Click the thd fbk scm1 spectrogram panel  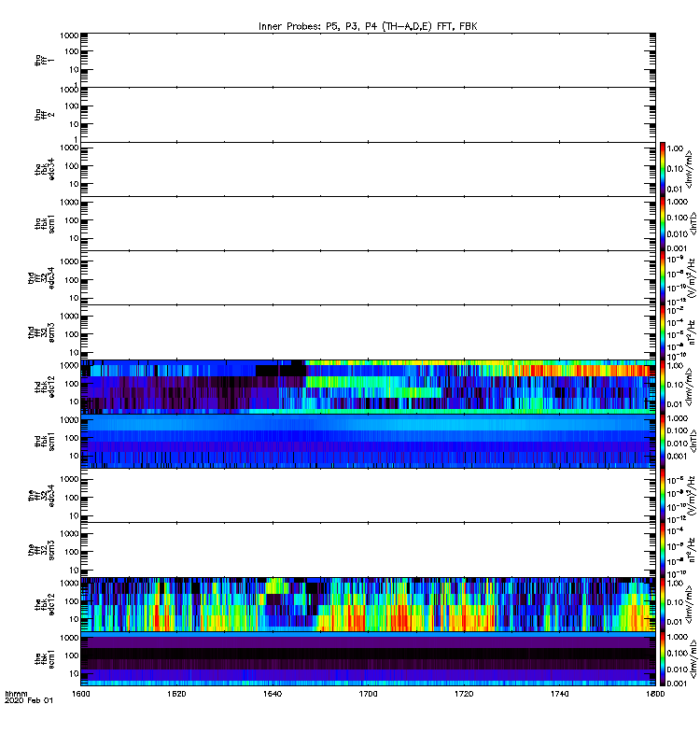click(368, 441)
